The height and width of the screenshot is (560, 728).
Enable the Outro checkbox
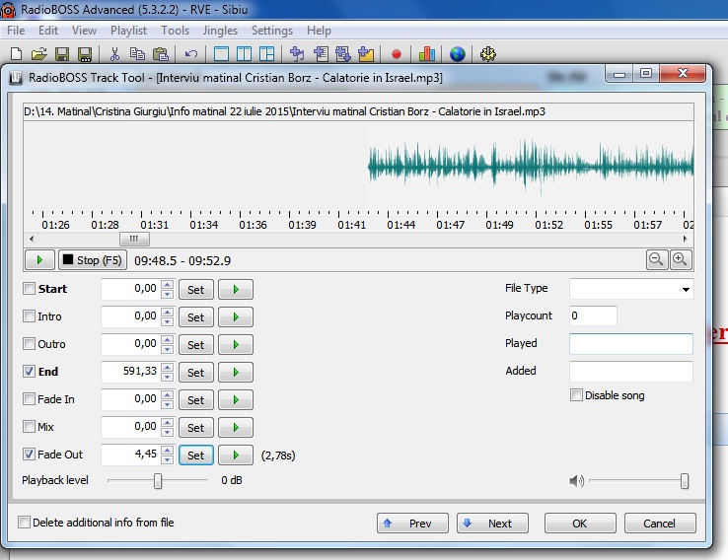[29, 344]
